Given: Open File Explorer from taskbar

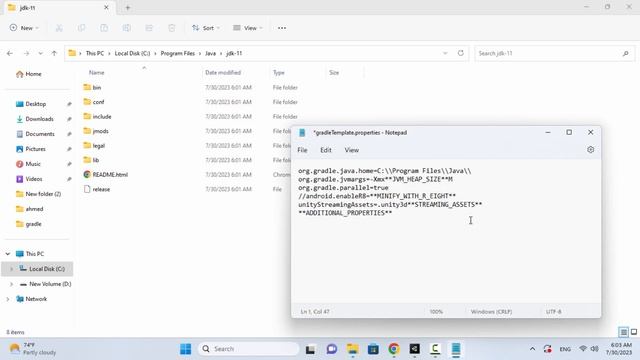Looking at the screenshot, I should (x=353, y=349).
